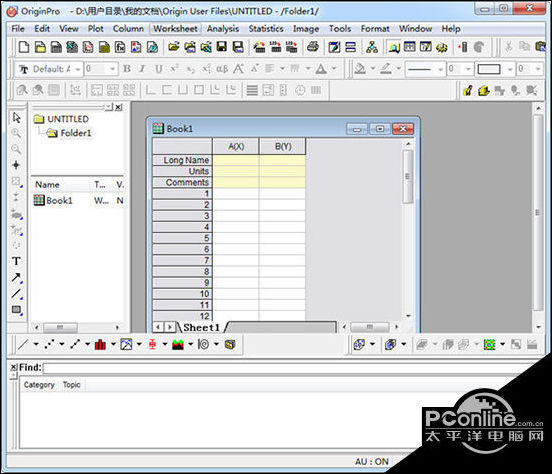
Task: Click the New Function (fx) icon
Action: coord(120,47)
